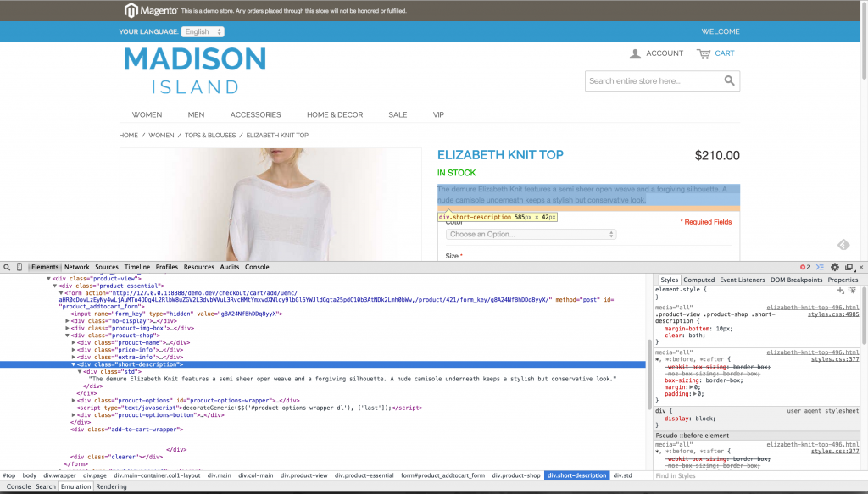868x494 pixels.
Task: Expand the div class="no-display" node
Action: [x=68, y=321]
